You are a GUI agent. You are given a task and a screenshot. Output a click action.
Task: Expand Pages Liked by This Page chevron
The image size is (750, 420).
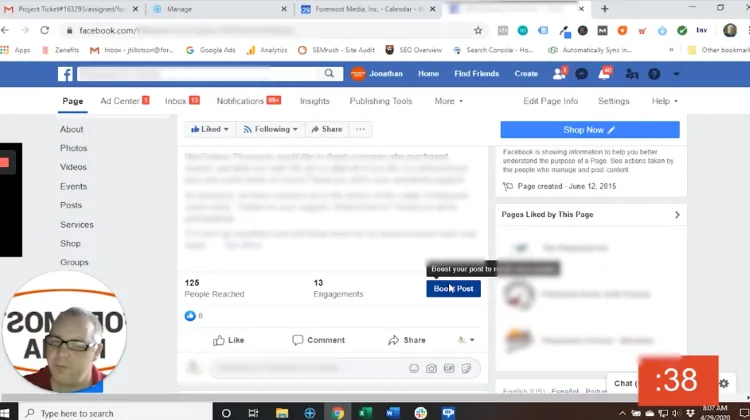[677, 215]
